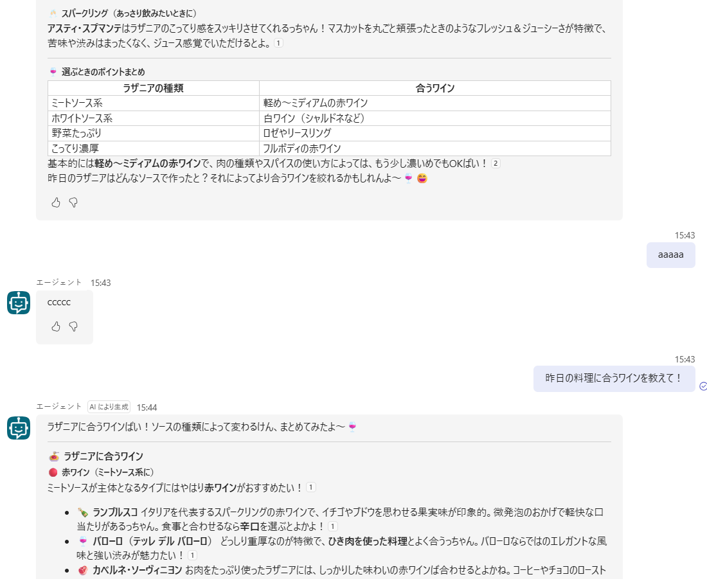707x588 pixels.
Task: Click table header ラザニアの種類
Action: pos(154,89)
